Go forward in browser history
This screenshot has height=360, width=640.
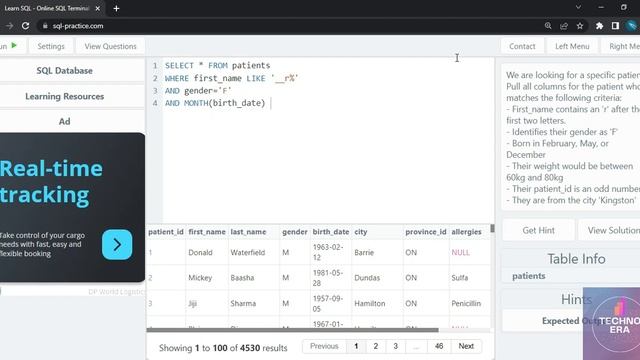pos(9,26)
